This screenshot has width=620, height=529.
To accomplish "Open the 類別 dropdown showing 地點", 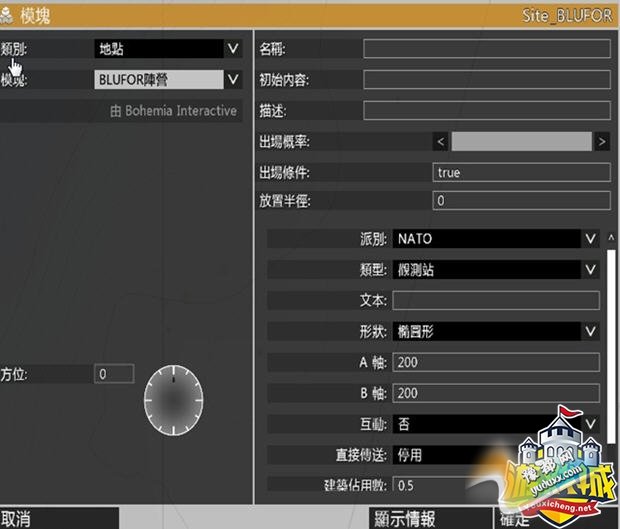I will pyautogui.click(x=168, y=48).
